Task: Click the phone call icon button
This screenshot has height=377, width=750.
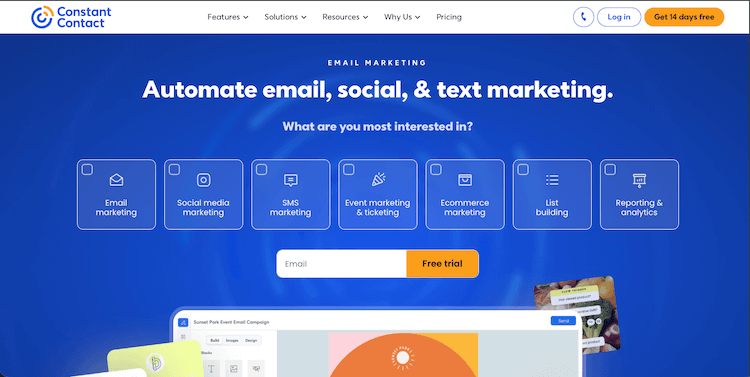Action: pos(583,17)
